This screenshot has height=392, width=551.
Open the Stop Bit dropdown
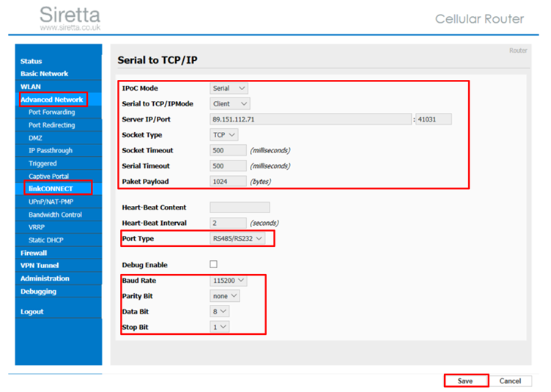[219, 327]
